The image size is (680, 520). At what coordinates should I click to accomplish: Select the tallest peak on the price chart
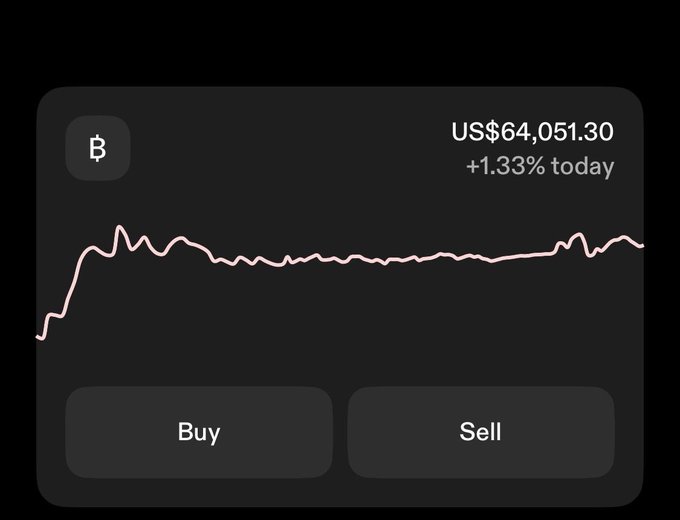[119, 227]
